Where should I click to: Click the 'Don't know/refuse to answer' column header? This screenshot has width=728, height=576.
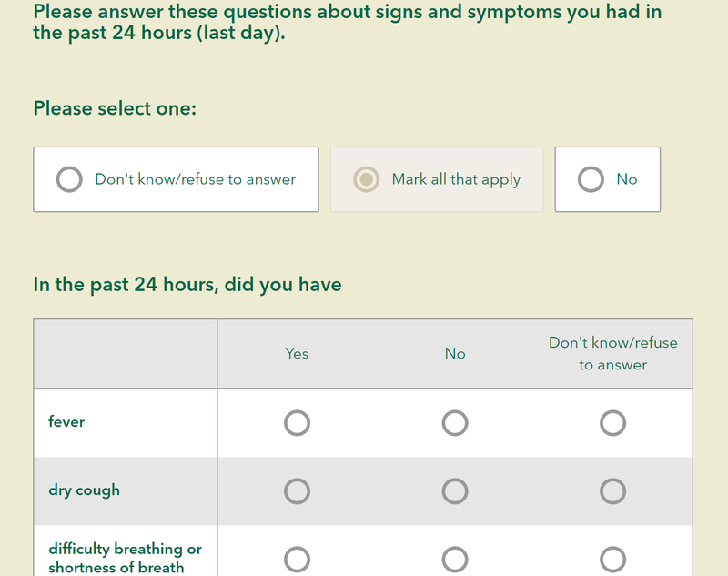point(612,353)
